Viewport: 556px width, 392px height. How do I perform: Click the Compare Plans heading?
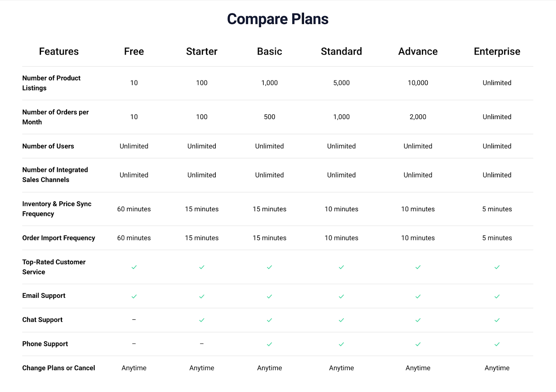pos(278,19)
